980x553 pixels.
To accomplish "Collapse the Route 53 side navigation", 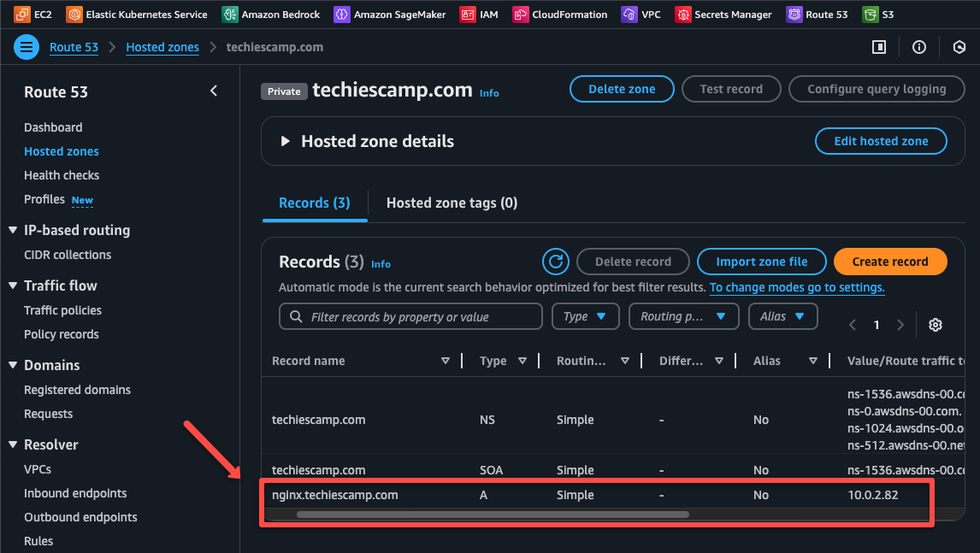I will [x=214, y=91].
